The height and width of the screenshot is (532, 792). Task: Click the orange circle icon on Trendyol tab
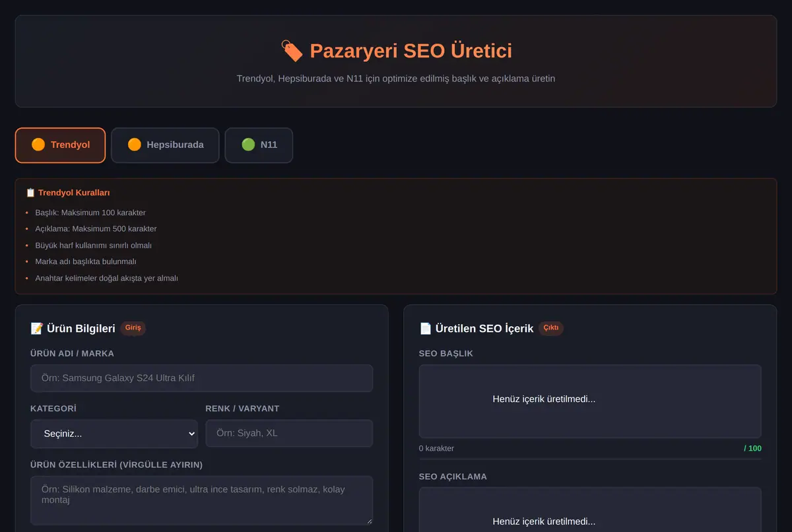38,145
